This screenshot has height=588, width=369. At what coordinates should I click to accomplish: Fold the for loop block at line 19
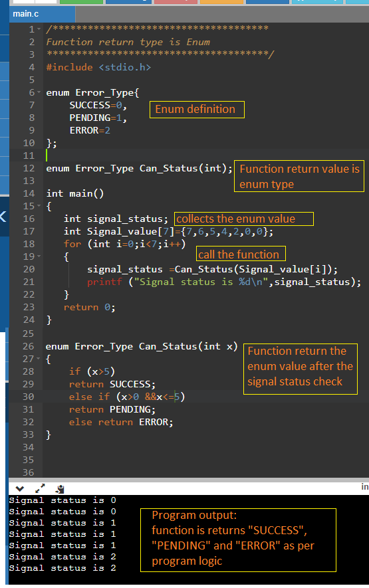click(x=39, y=256)
